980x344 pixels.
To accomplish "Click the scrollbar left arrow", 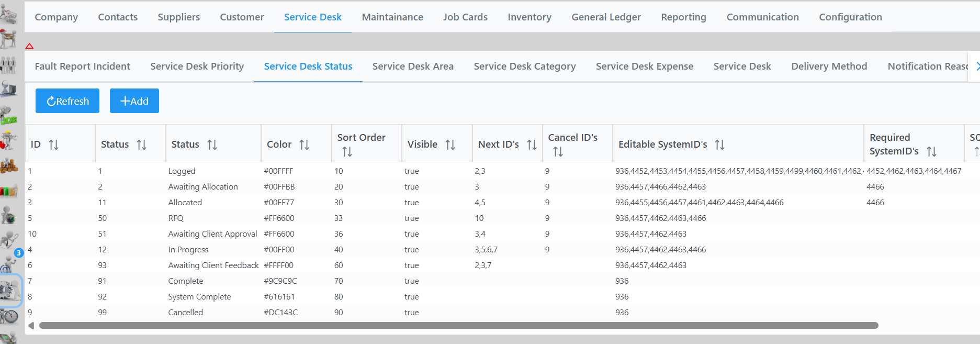I will pyautogui.click(x=31, y=326).
